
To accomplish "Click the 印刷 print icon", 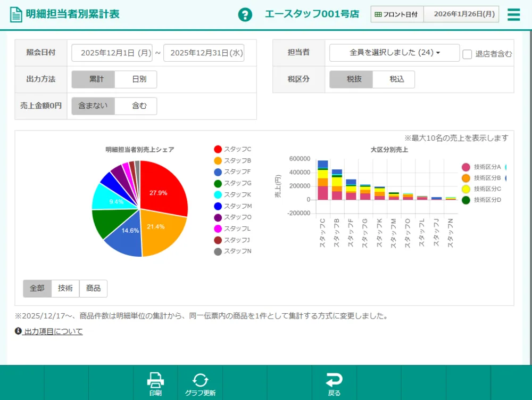I will [x=155, y=379].
